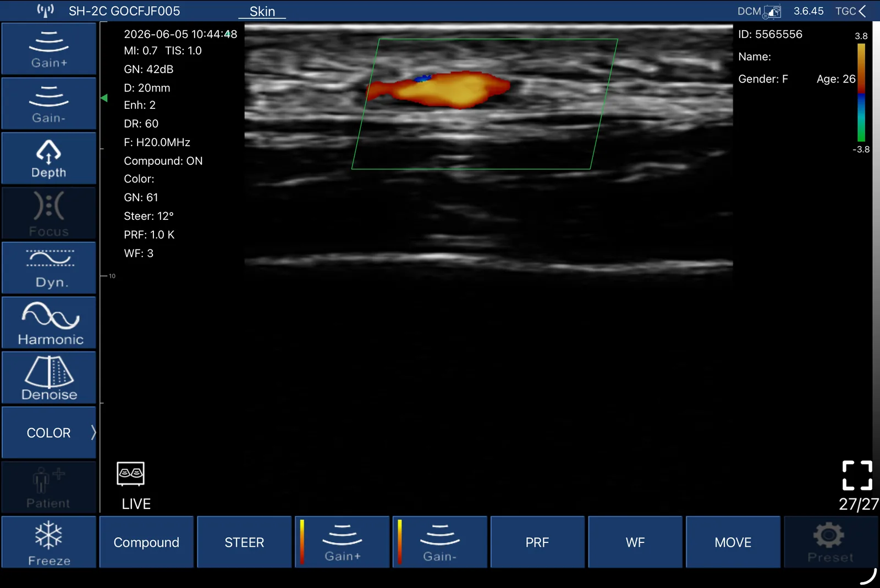The height and width of the screenshot is (588, 880).
Task: Toggle Compound imaging on or off
Action: tap(146, 542)
